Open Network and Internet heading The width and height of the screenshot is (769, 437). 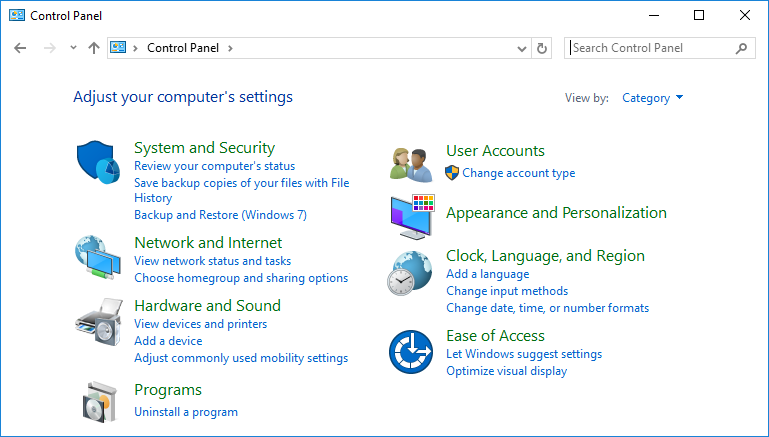click(x=208, y=243)
